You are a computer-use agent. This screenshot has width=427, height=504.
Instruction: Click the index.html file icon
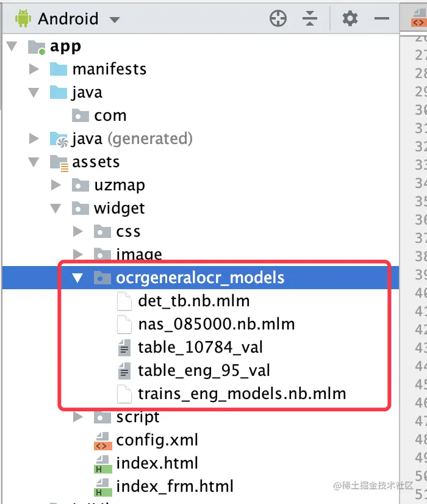pos(102,464)
